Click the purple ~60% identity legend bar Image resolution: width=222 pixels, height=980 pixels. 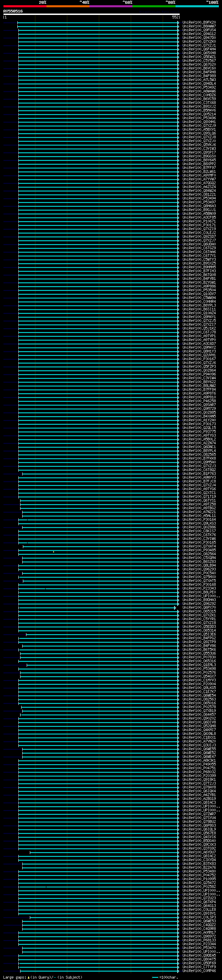(x=111, y=6)
